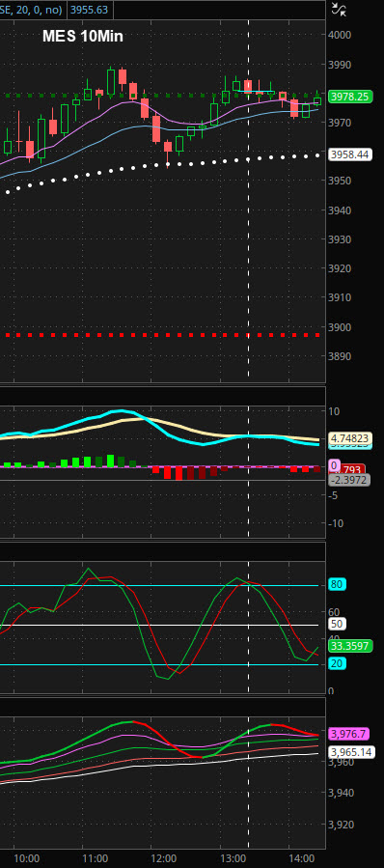Viewport: 384px width, 868px height.
Task: Click the white 3,965.14 value bubble
Action: coord(352,752)
